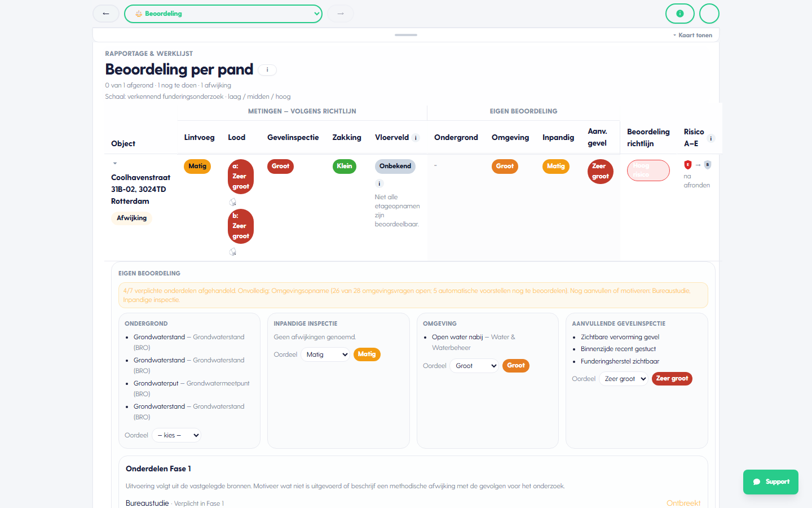812x508 pixels.
Task: Open the Inpandige inspectie Oordeel dropdown
Action: [x=325, y=354]
